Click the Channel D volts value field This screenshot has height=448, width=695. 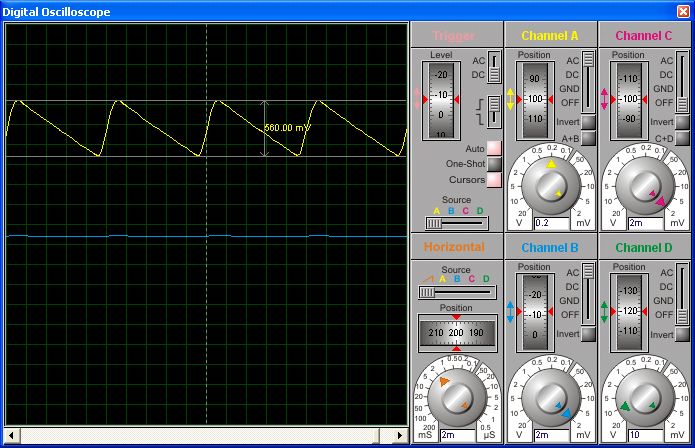(645, 435)
